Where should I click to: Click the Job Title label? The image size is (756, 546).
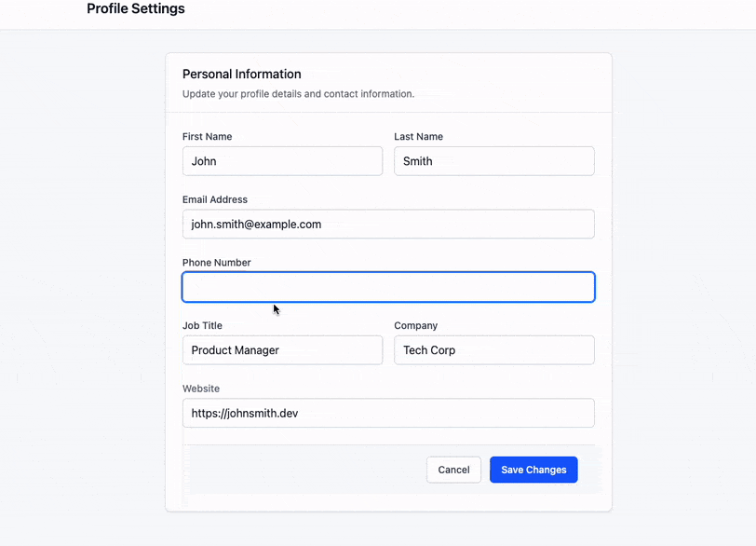203,325
